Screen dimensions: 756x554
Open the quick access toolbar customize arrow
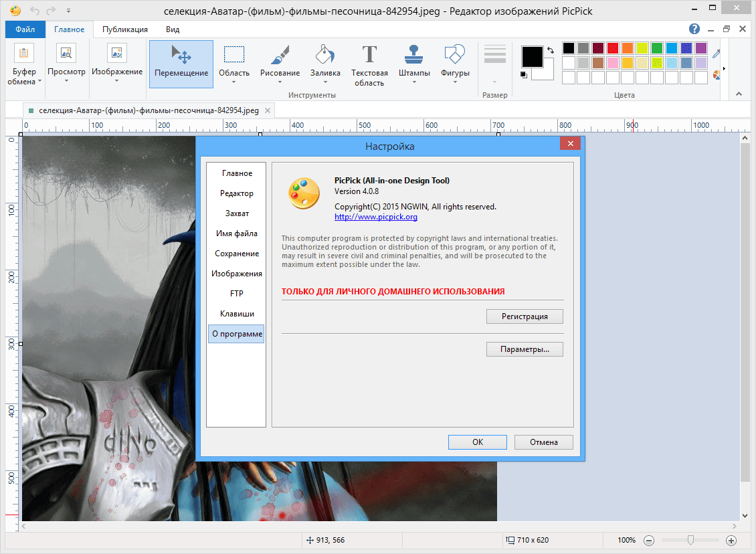[68, 11]
